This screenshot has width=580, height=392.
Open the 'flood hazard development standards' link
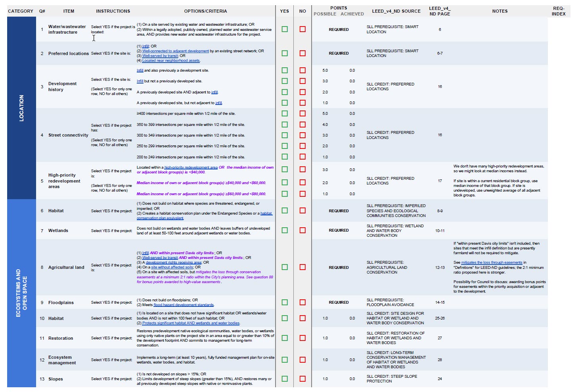click(x=184, y=305)
